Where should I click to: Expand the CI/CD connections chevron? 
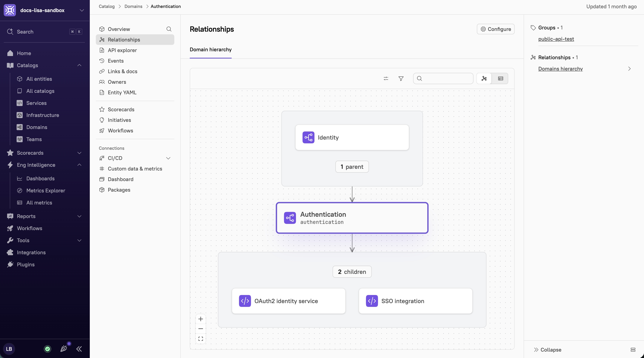(x=168, y=158)
